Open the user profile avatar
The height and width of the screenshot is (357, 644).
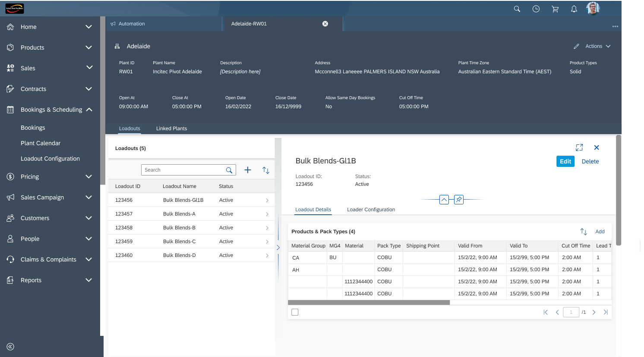593,8
